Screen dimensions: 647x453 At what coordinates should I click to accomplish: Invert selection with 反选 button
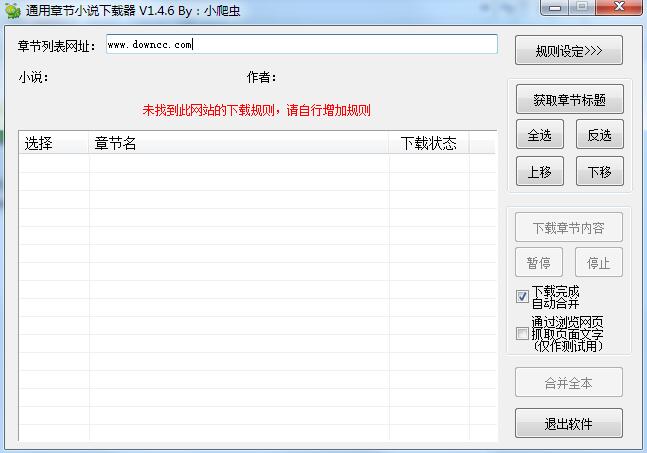coord(600,134)
